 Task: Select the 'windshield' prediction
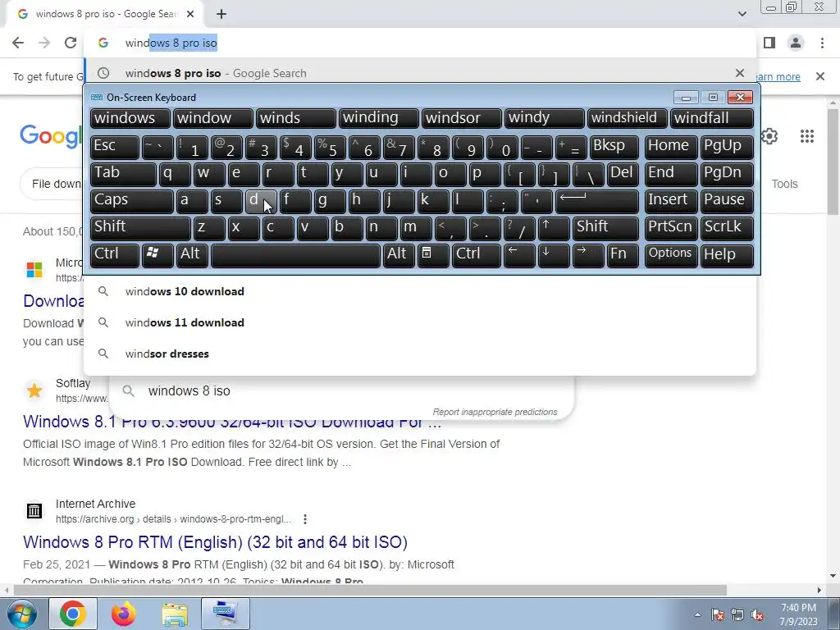point(628,118)
